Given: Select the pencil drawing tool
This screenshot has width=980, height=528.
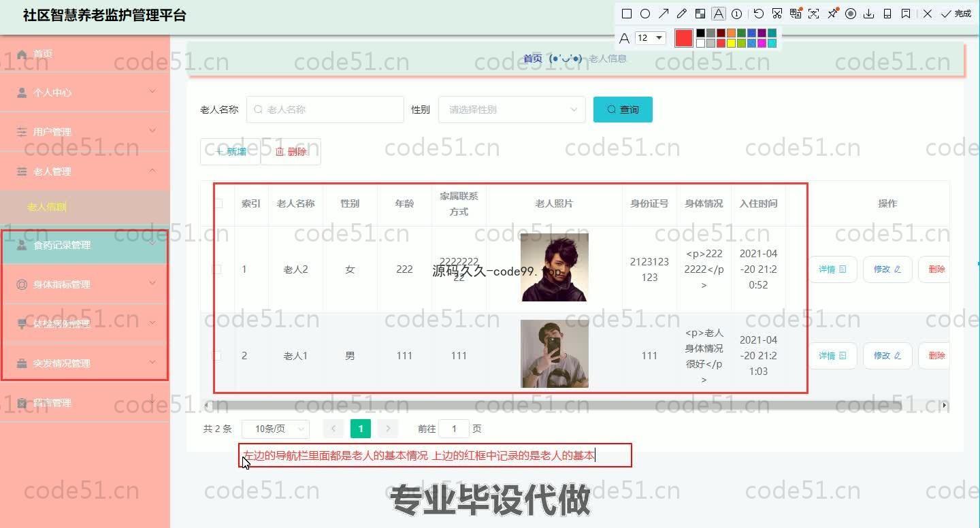Looking at the screenshot, I should [682, 14].
